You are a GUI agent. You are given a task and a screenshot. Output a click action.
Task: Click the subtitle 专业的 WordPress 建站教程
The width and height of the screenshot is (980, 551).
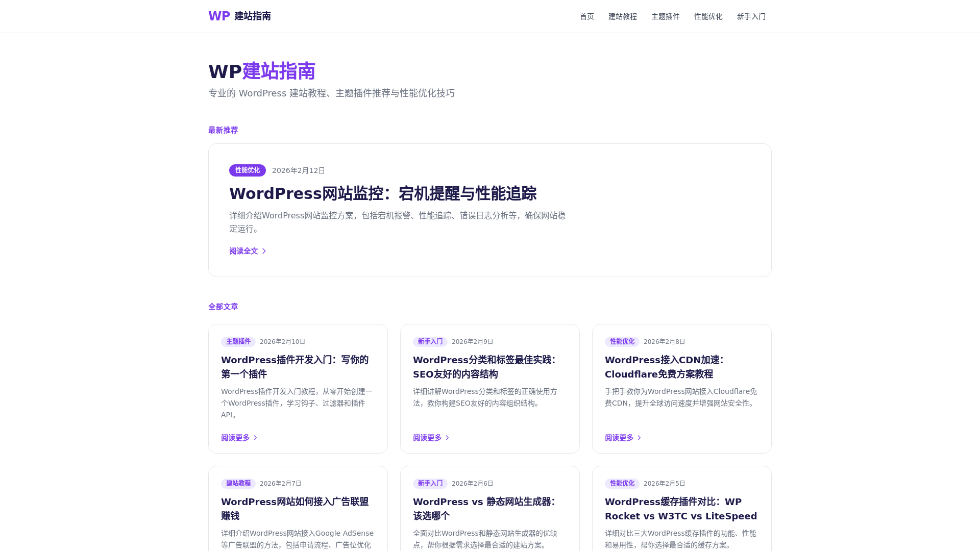click(x=332, y=93)
